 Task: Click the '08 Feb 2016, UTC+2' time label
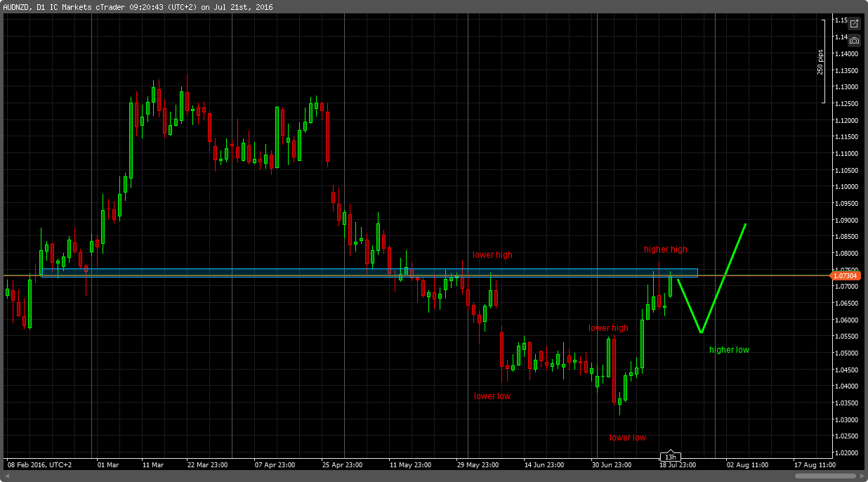click(40, 465)
